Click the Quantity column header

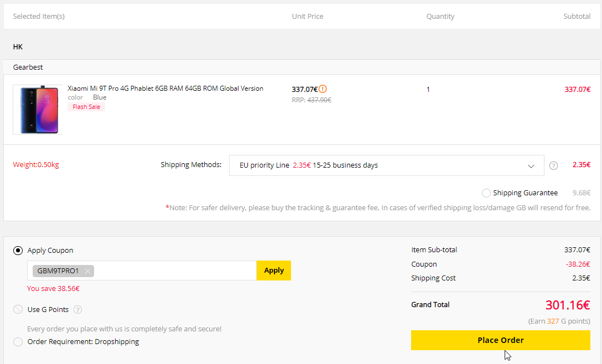pos(440,17)
